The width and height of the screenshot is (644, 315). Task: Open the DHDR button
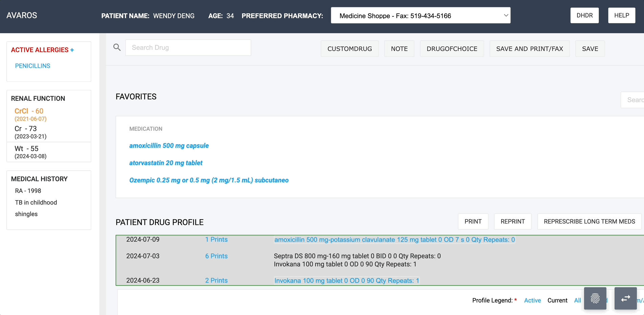pos(584,16)
